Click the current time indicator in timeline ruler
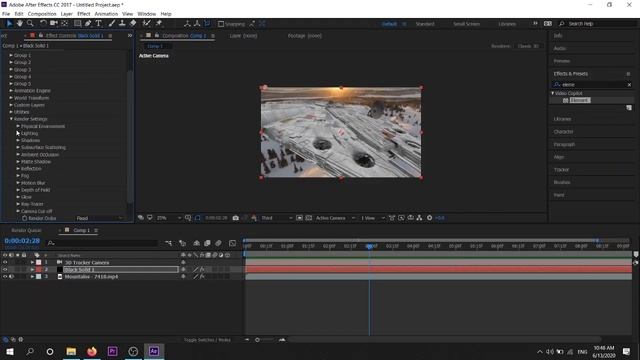The height and width of the screenshot is (360, 640). [369, 246]
